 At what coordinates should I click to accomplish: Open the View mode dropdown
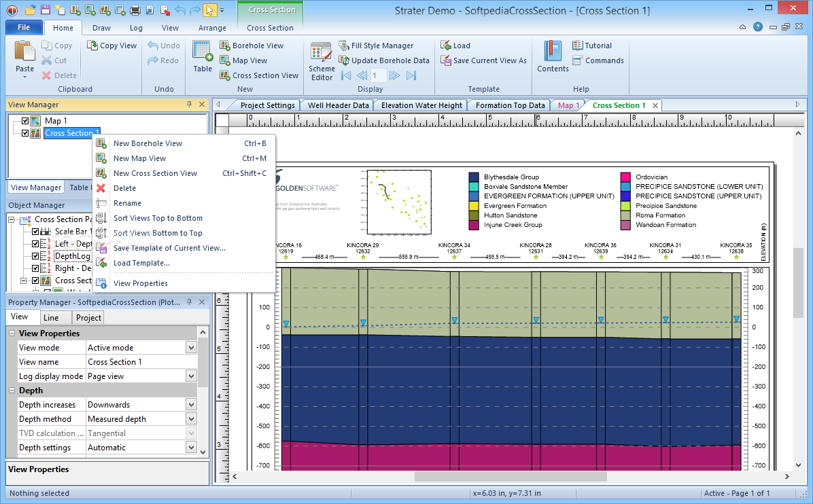pos(191,348)
